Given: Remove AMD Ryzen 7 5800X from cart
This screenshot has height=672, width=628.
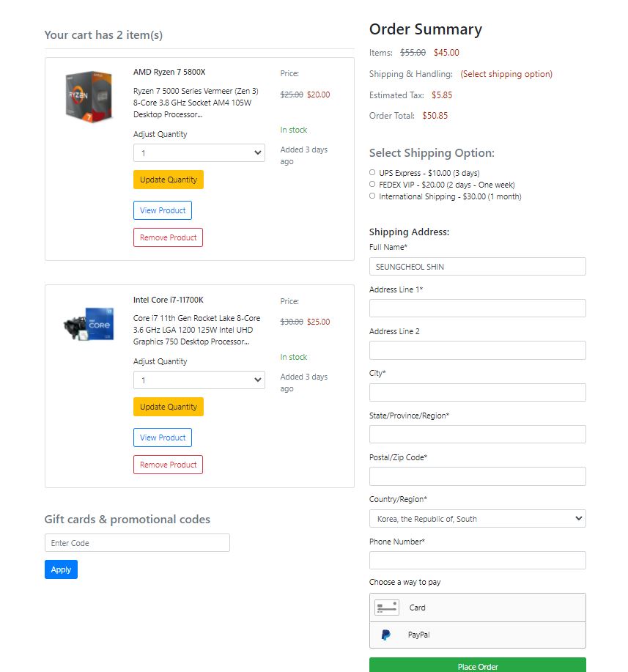Looking at the screenshot, I should [x=168, y=237].
